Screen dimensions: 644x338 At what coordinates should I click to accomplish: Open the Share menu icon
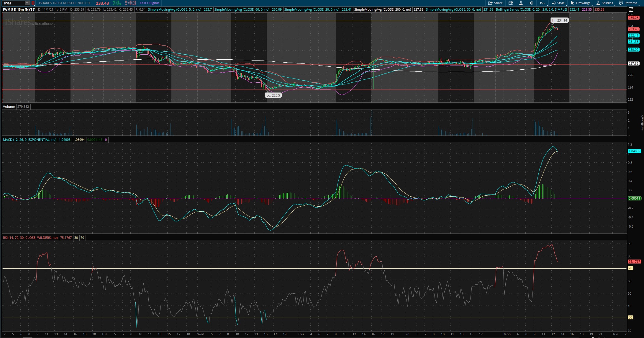495,3
